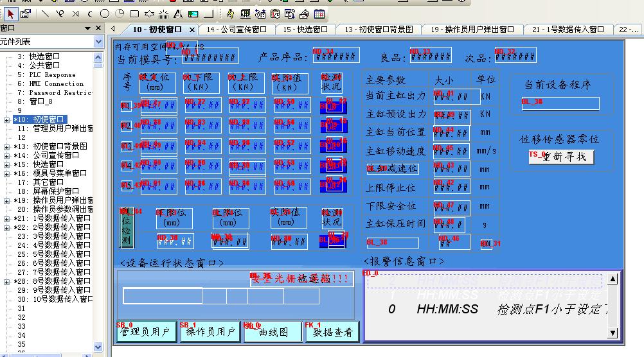Expand the 10: 初使窗口 tree node
644x357 pixels.
pos(7,119)
